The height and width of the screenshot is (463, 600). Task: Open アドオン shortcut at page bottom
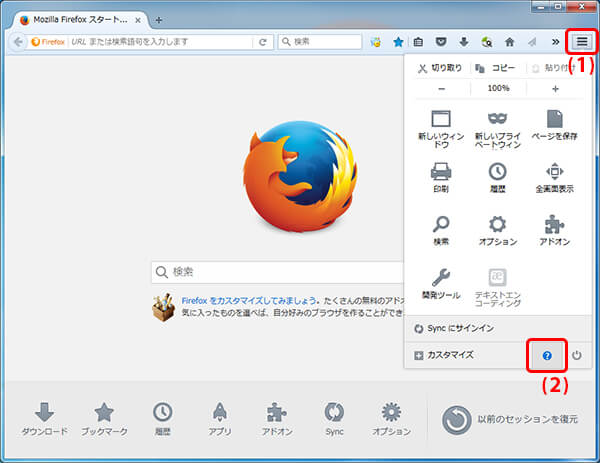(x=277, y=419)
